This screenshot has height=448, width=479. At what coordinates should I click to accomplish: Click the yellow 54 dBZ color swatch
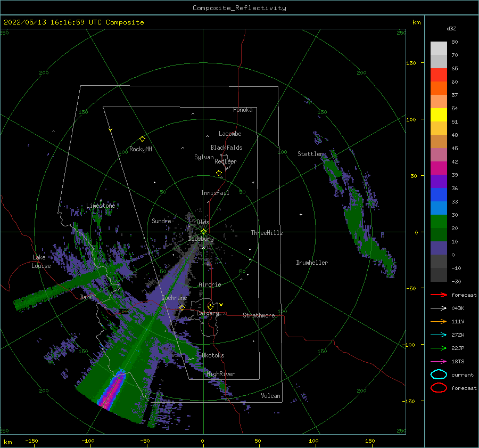pos(439,115)
